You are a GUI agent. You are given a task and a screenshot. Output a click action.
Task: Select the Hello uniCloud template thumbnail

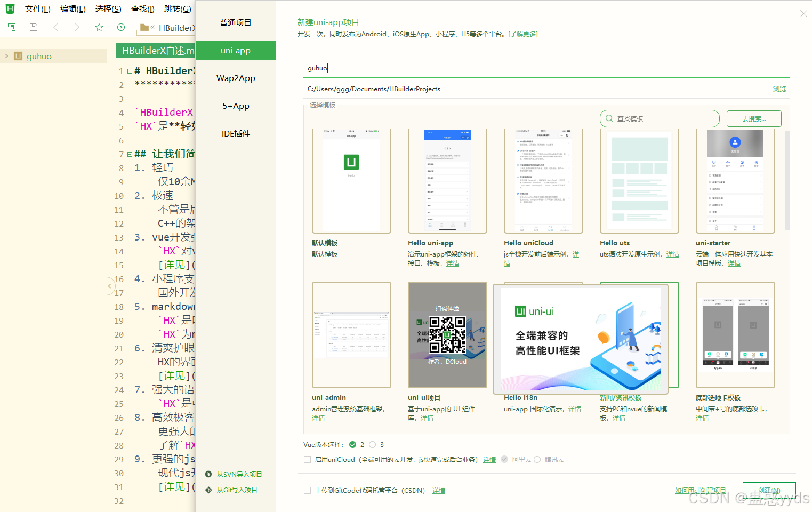tap(543, 181)
